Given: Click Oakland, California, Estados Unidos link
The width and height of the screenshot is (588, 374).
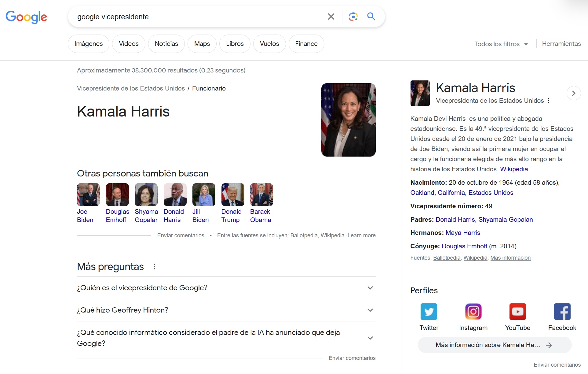Looking at the screenshot, I should (x=462, y=193).
